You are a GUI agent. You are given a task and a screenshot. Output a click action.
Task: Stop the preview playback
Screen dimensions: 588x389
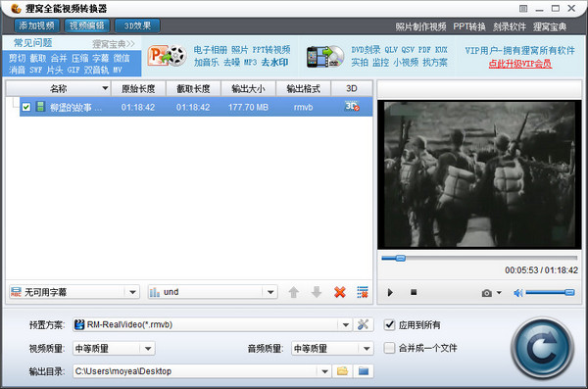414,292
